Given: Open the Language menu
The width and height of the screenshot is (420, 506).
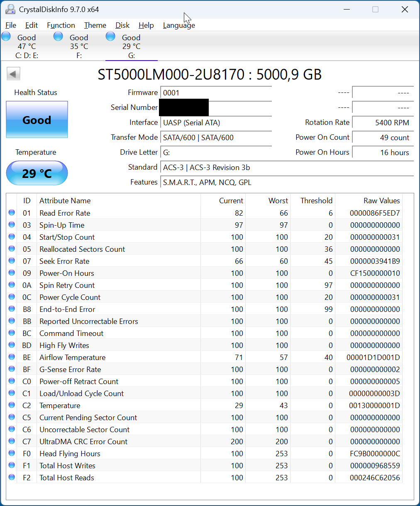Looking at the screenshot, I should pyautogui.click(x=179, y=25).
